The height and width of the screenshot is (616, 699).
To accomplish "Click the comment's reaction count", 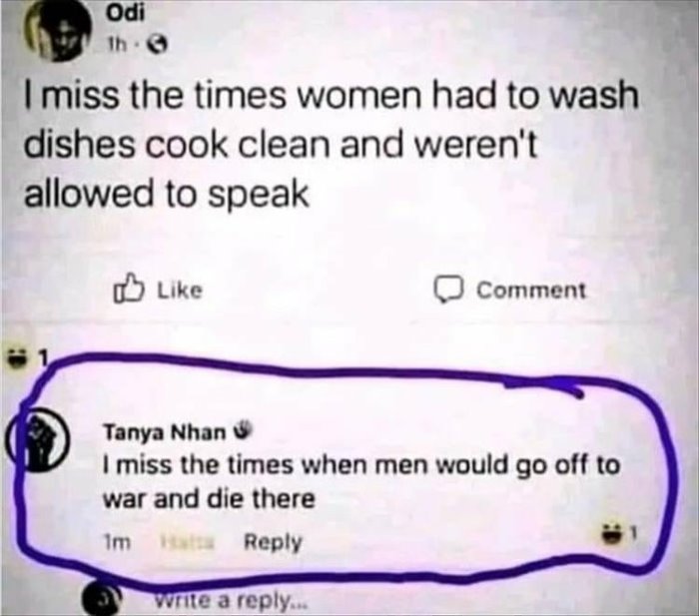I will point(634,531).
